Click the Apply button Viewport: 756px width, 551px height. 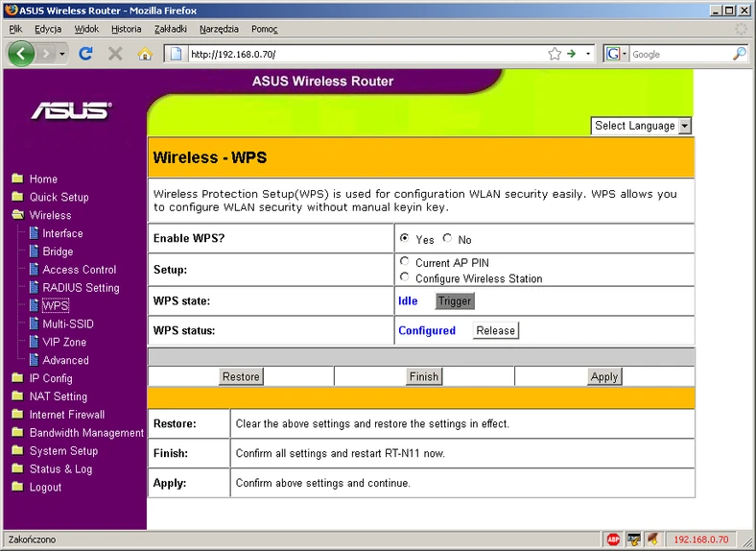(x=604, y=376)
